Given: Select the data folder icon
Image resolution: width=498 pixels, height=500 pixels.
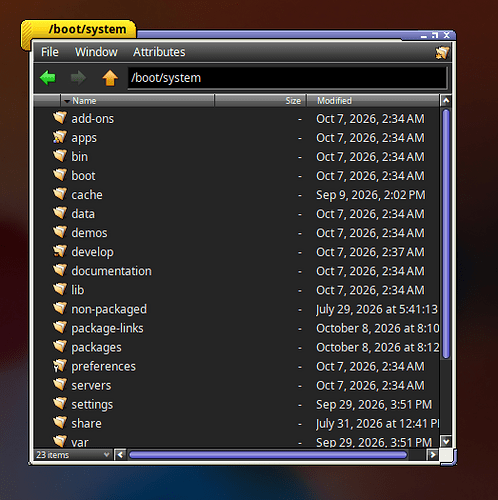Looking at the screenshot, I should point(60,213).
